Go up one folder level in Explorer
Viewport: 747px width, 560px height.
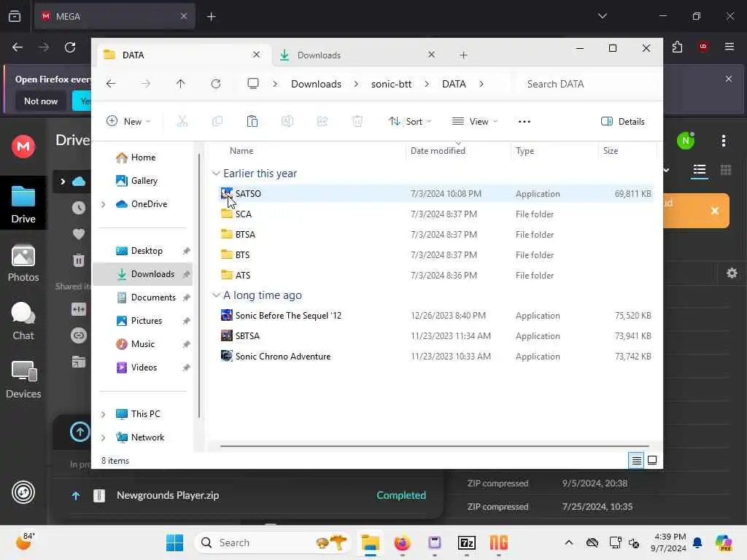coord(181,84)
